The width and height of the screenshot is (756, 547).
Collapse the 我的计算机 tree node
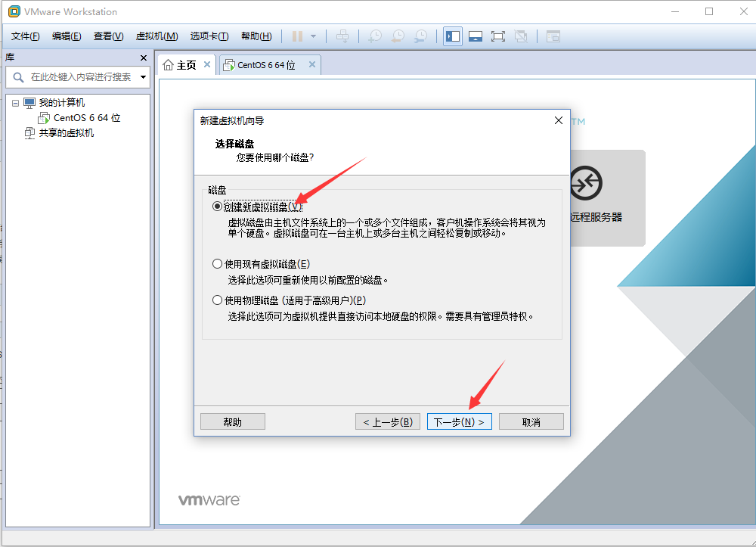(x=15, y=103)
